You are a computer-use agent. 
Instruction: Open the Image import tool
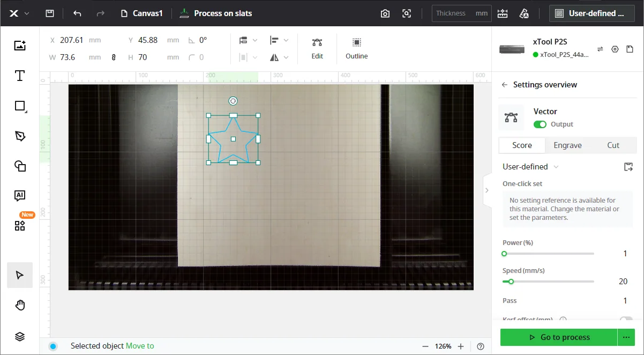coord(20,46)
